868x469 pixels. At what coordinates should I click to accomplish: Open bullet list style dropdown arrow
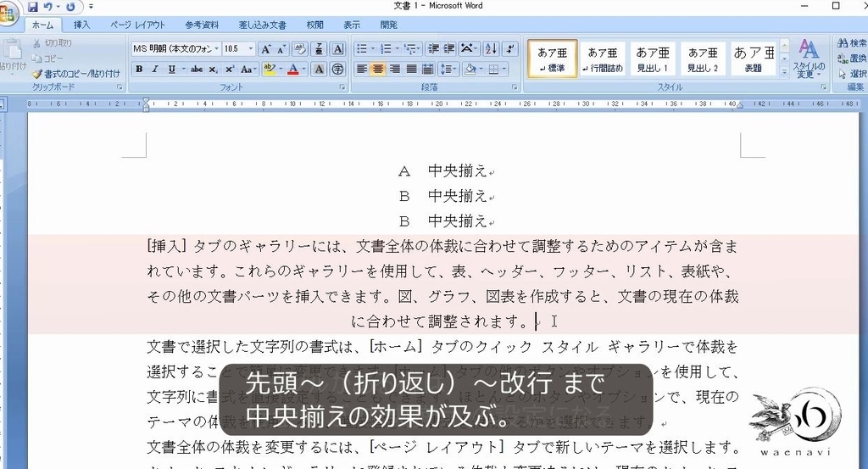(x=373, y=49)
